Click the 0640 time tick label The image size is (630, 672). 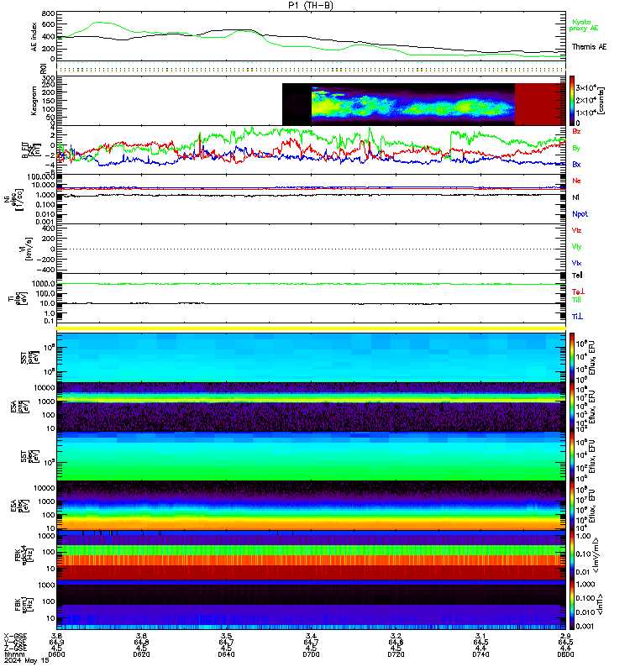click(226, 654)
